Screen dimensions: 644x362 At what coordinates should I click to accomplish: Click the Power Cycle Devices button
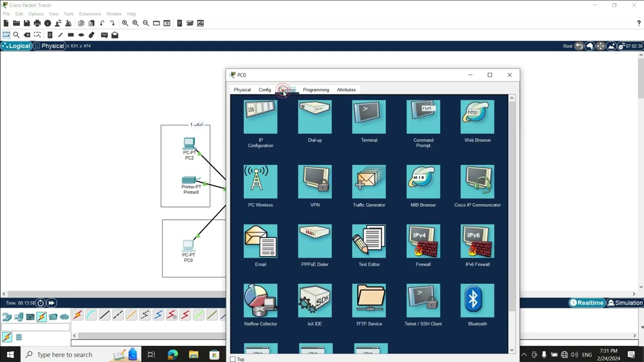pyautogui.click(x=41, y=303)
